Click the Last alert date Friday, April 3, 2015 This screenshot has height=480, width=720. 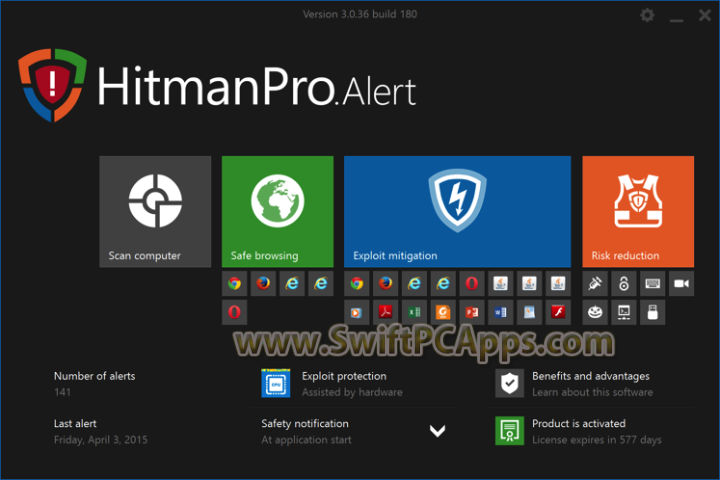101,440
